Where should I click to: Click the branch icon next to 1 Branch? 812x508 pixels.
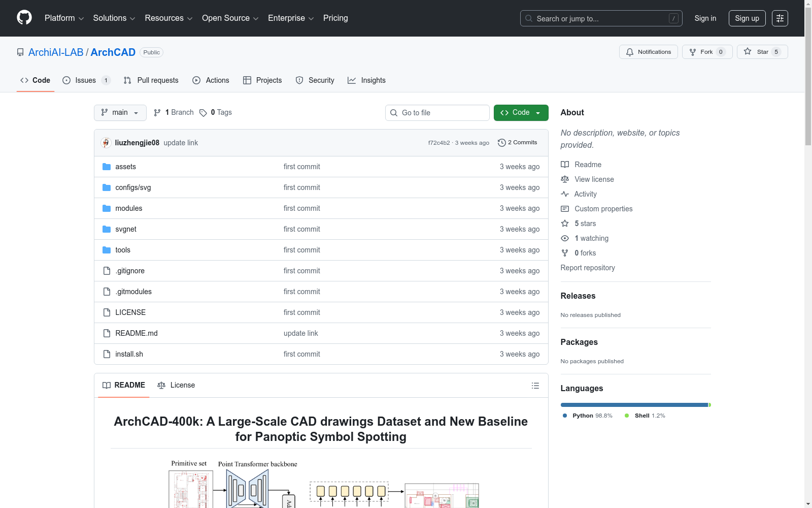157,113
